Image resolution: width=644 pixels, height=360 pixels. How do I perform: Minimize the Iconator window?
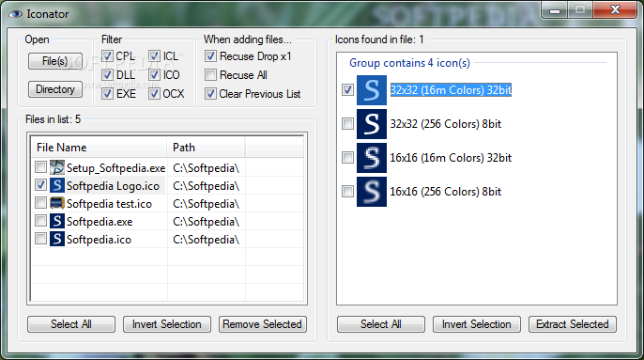point(555,10)
